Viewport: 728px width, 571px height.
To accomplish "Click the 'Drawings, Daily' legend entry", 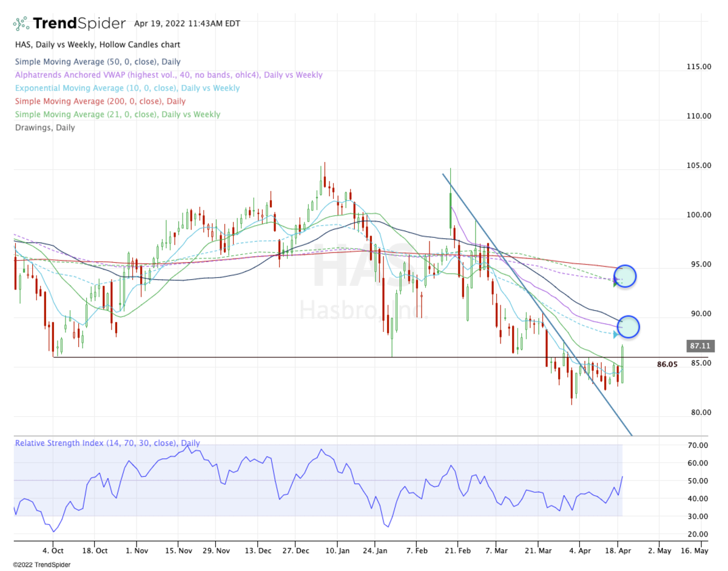I will [x=45, y=127].
